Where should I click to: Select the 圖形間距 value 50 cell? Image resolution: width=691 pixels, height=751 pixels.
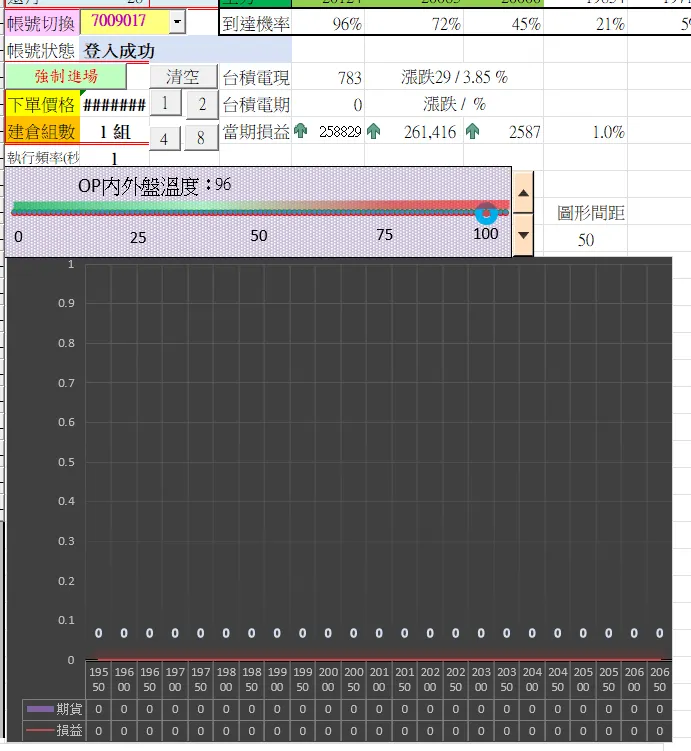point(585,239)
